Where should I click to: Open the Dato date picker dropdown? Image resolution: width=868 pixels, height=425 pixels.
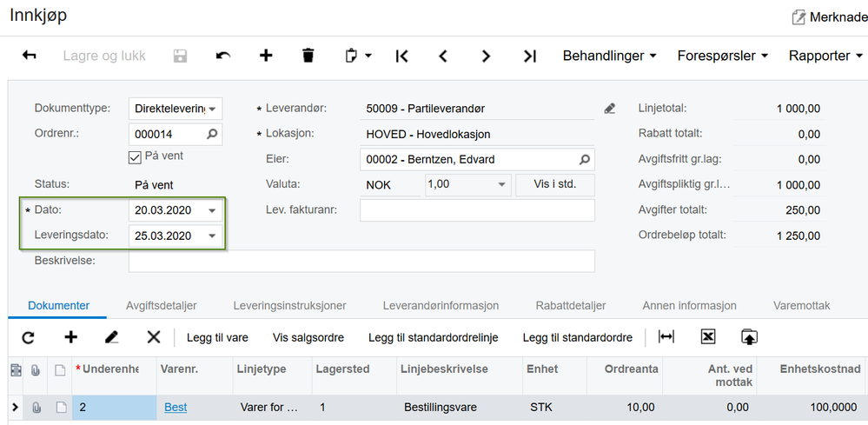click(212, 211)
